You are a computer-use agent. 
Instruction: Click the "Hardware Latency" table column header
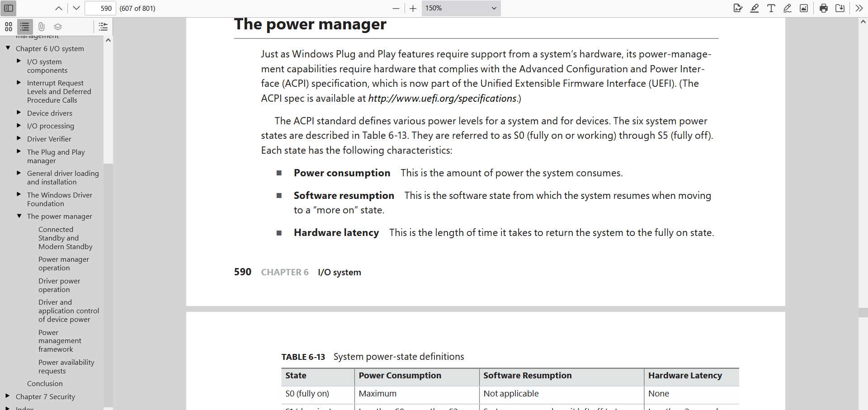tap(685, 376)
